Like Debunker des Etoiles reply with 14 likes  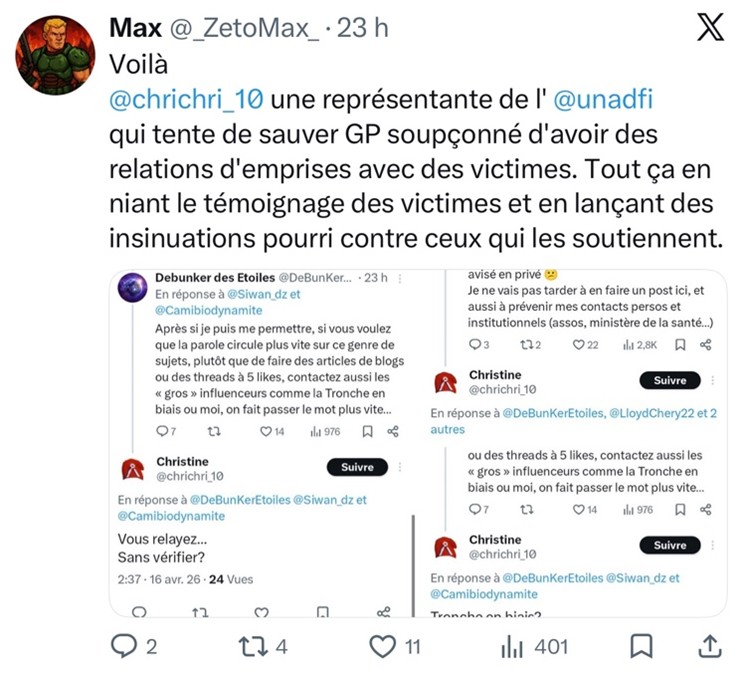click(x=266, y=432)
